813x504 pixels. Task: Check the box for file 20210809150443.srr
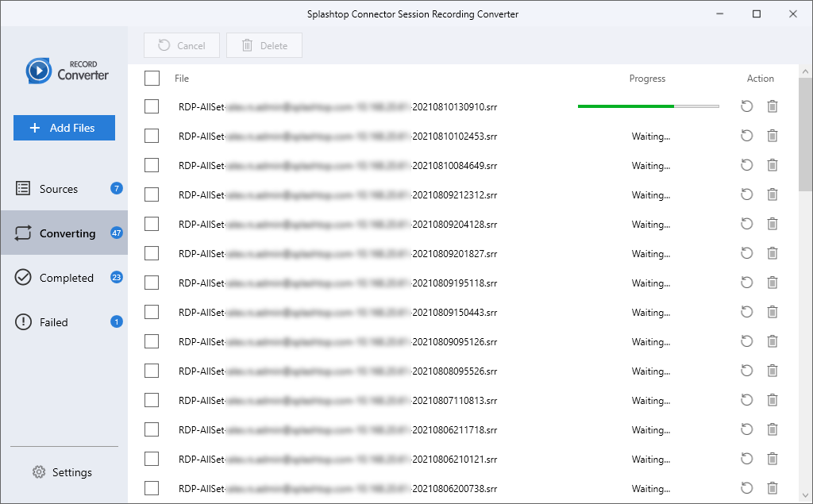click(152, 312)
